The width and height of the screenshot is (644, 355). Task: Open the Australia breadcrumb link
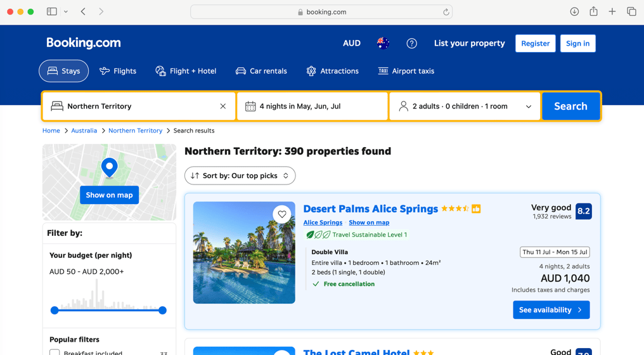(84, 130)
